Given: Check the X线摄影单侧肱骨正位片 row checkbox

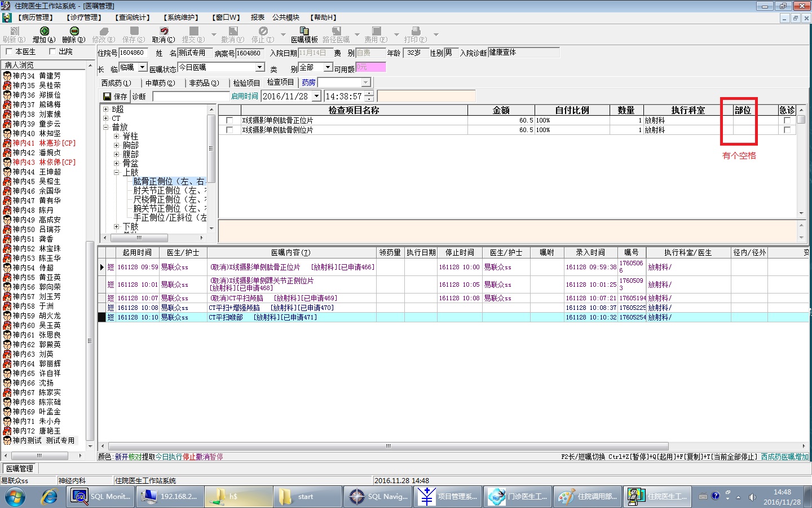Looking at the screenshot, I should [x=230, y=120].
